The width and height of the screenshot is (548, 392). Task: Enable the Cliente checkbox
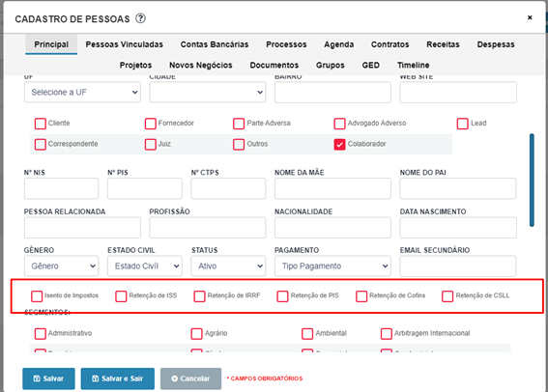point(41,124)
